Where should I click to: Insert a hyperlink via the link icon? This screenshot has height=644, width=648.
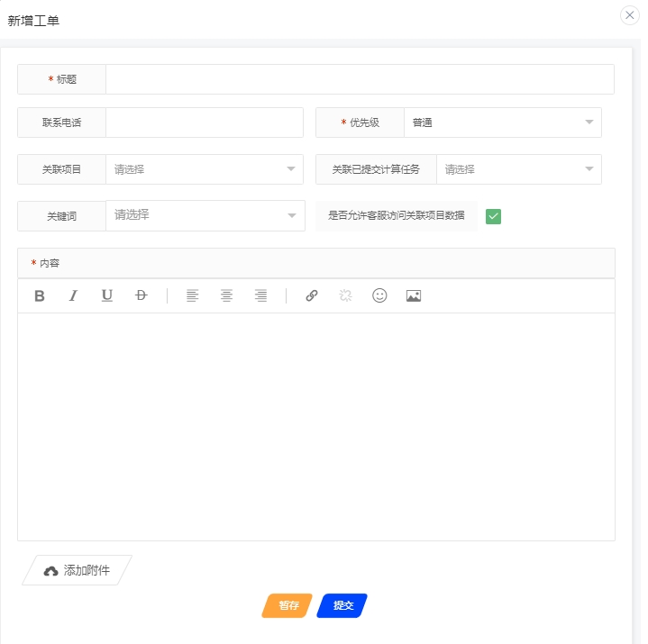(312, 295)
